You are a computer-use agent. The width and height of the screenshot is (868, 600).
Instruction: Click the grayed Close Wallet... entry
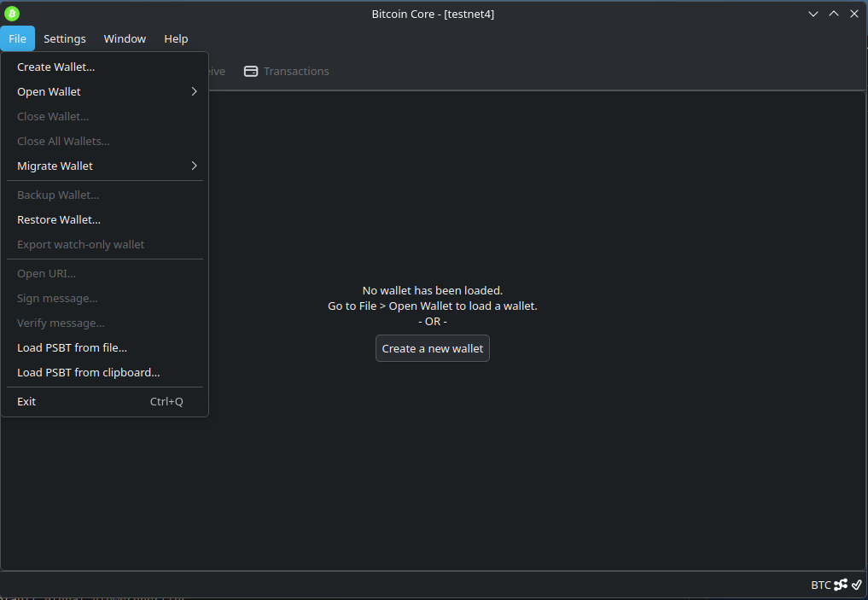(x=105, y=116)
